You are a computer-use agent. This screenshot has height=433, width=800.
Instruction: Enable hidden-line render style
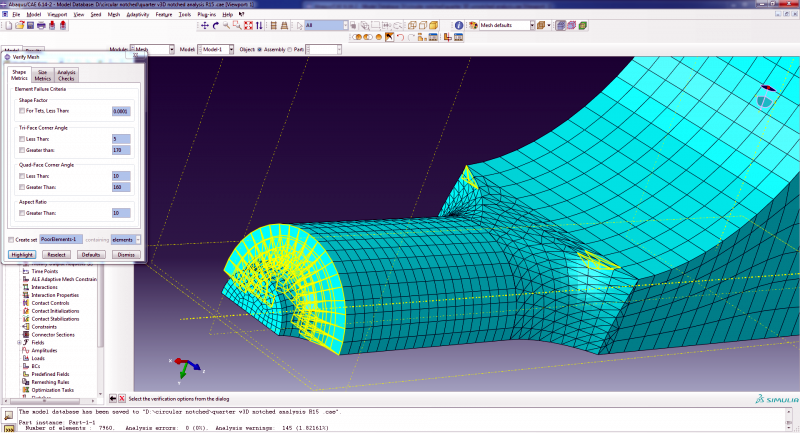tap(423, 26)
